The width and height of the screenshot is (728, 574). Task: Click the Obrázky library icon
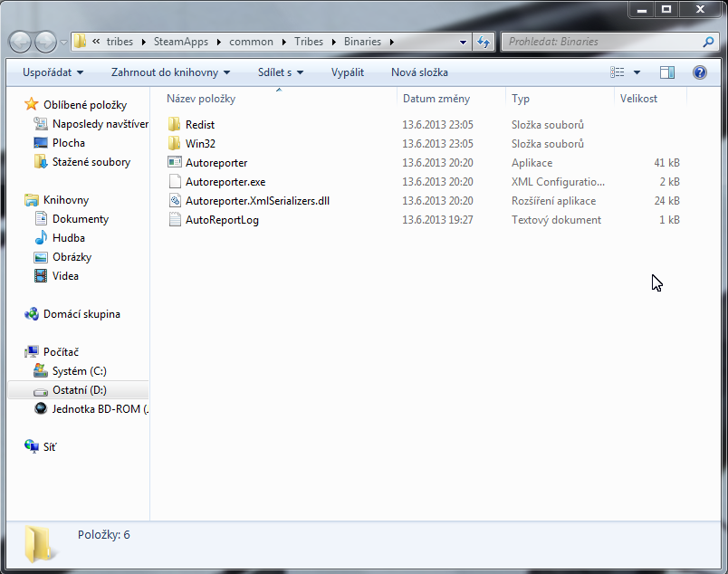pyautogui.click(x=41, y=257)
